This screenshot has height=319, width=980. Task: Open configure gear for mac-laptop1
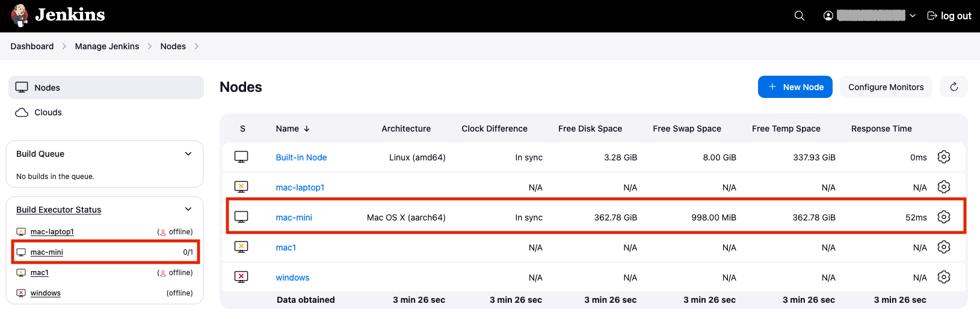click(944, 187)
